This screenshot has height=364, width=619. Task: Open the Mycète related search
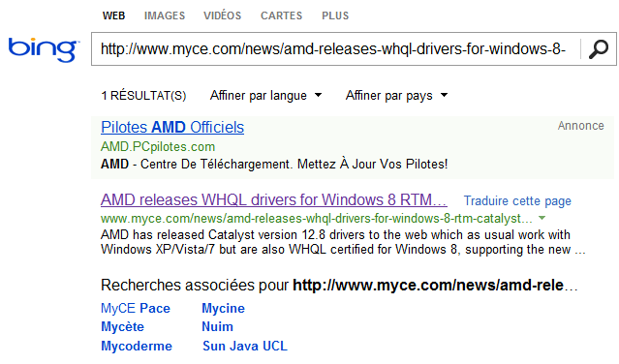(x=122, y=326)
